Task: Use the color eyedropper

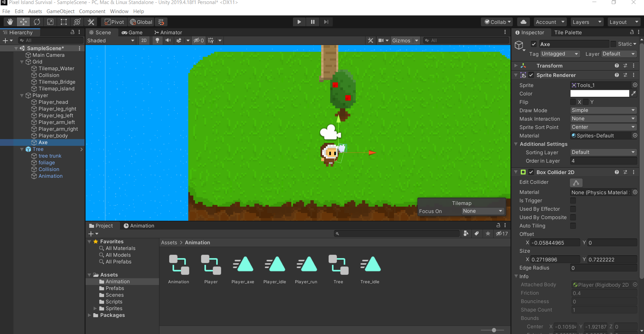Action: pyautogui.click(x=634, y=93)
